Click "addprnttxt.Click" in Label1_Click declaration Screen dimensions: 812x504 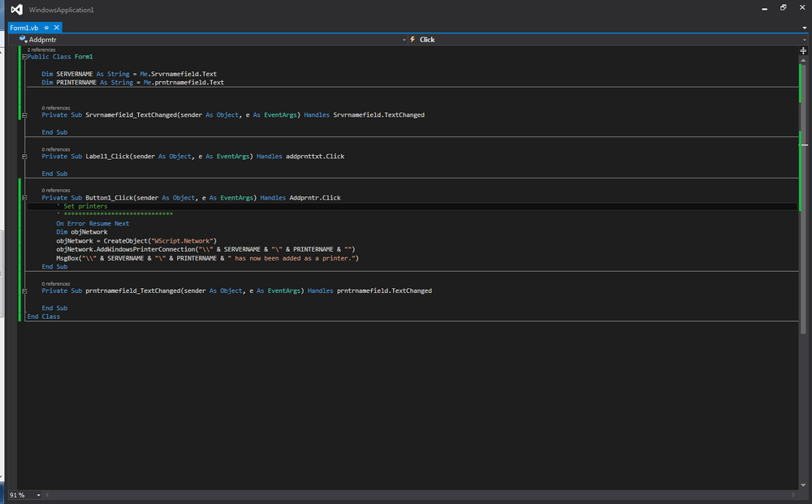[315, 157]
